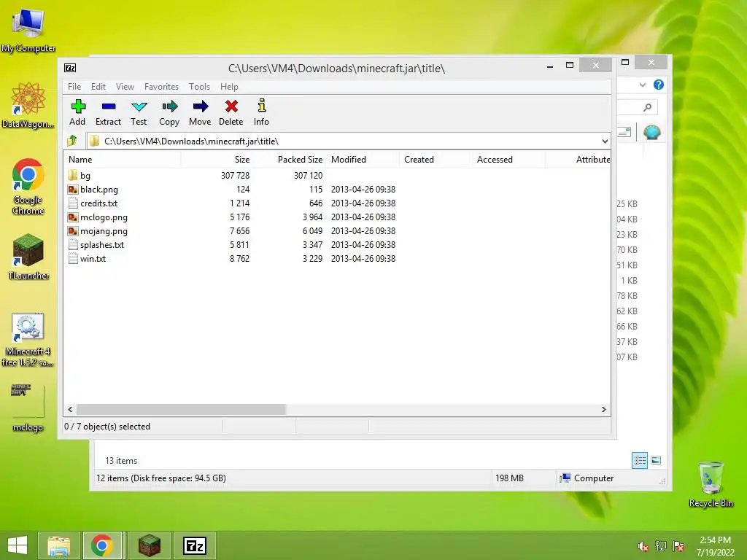Select splashes.txt file

pyautogui.click(x=101, y=245)
